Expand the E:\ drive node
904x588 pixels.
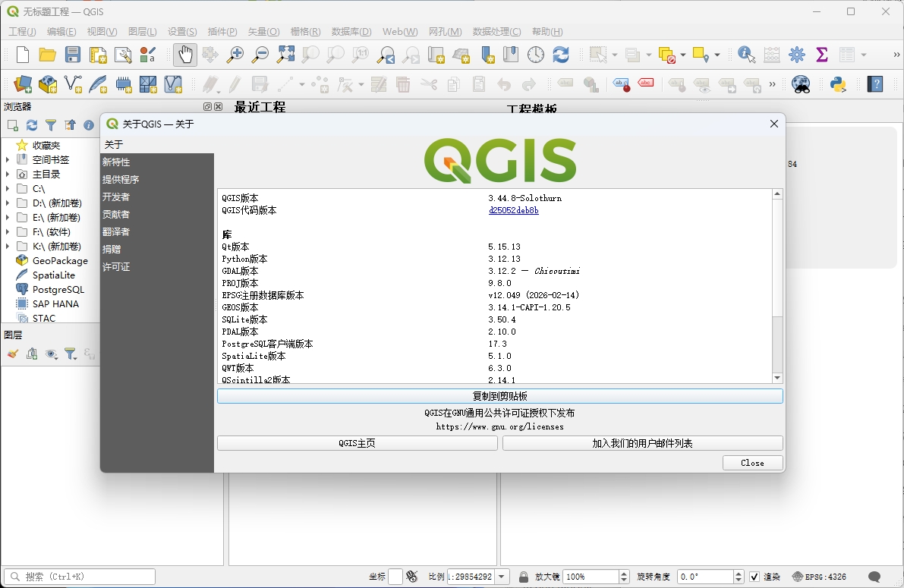[x=8, y=217]
